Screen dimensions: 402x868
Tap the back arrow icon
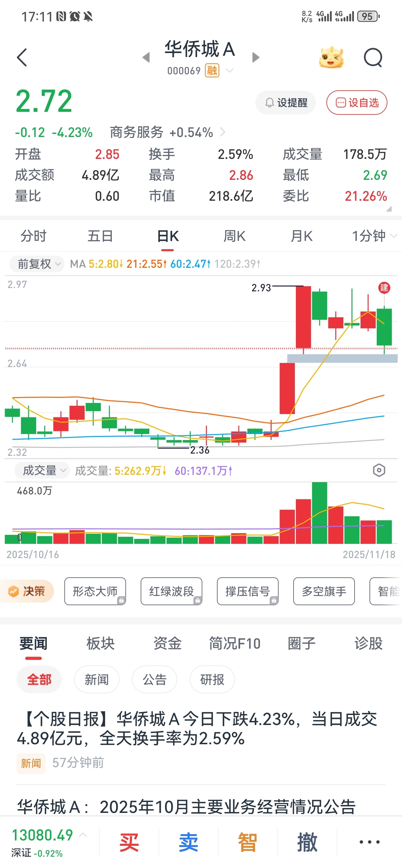[x=22, y=58]
